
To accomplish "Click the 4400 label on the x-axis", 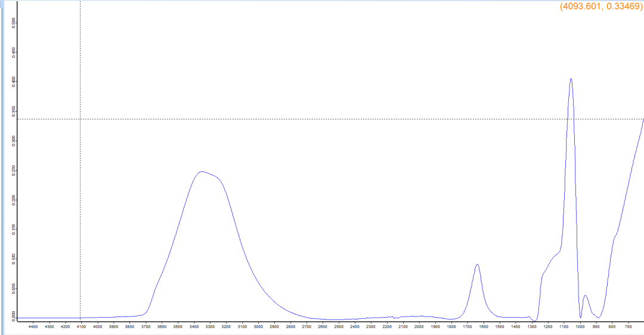I will (33, 327).
